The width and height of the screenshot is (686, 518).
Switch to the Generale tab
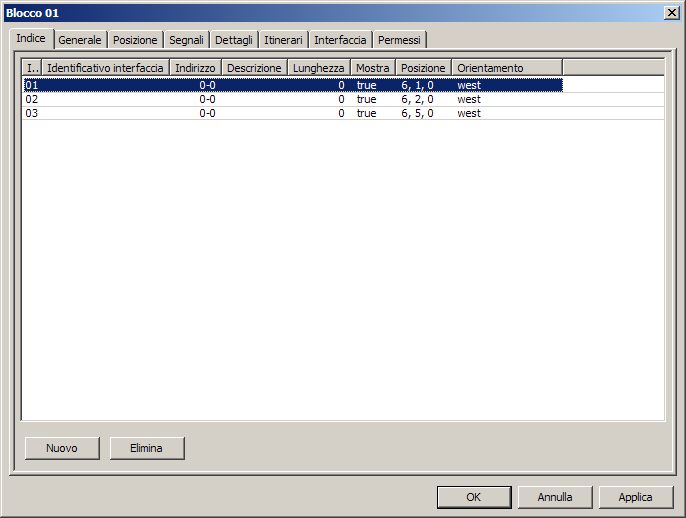(80, 40)
